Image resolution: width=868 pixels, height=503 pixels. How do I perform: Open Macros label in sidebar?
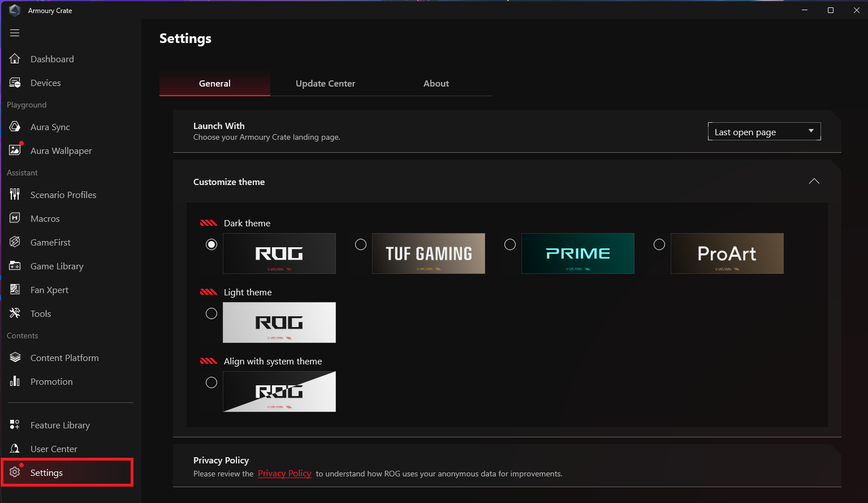pyautogui.click(x=45, y=218)
